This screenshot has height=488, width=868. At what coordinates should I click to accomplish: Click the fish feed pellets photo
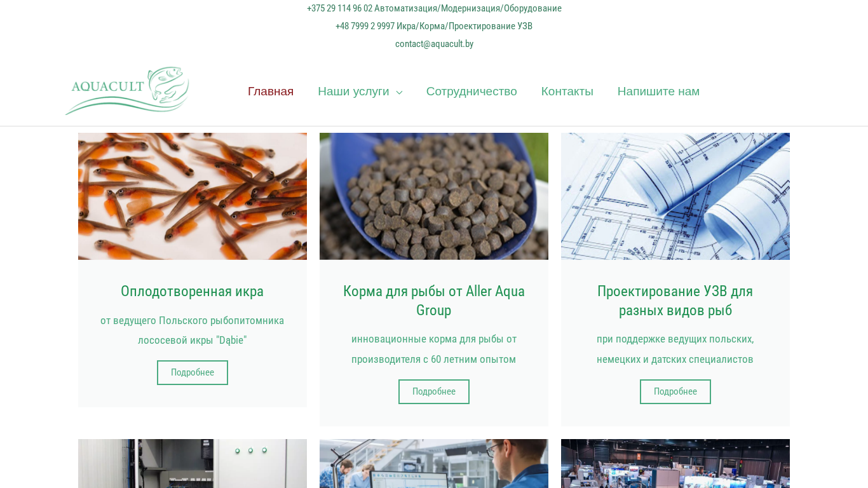click(x=434, y=196)
